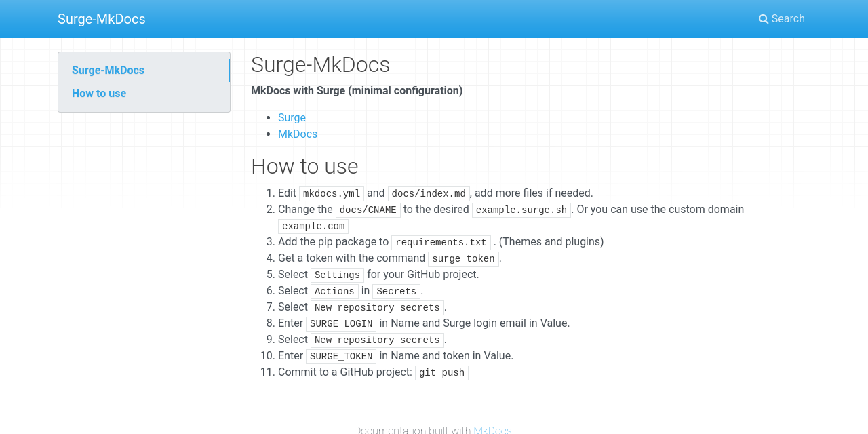Click the mkdocs.yml code snippet

click(331, 193)
